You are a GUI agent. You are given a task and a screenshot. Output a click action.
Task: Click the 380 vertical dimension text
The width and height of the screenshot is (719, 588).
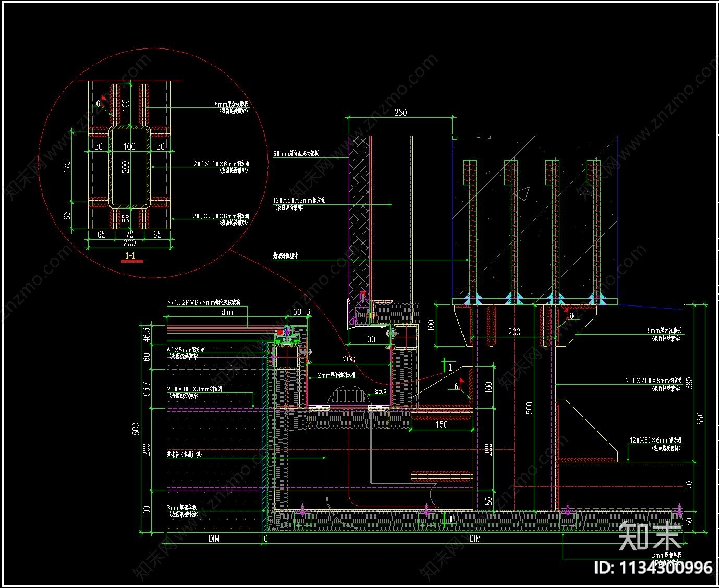tap(689, 384)
